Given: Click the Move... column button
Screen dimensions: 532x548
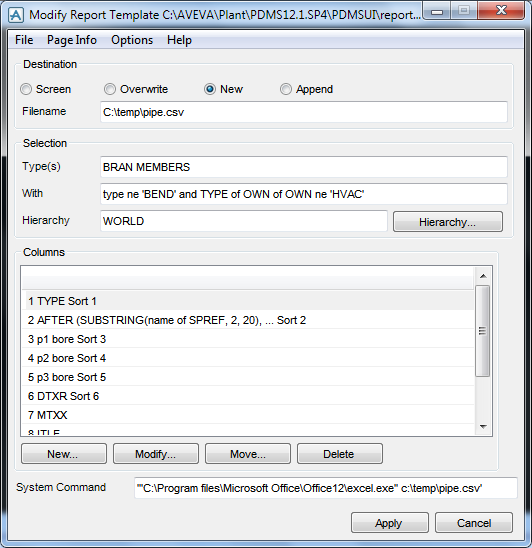Looking at the screenshot, I should pos(248,454).
